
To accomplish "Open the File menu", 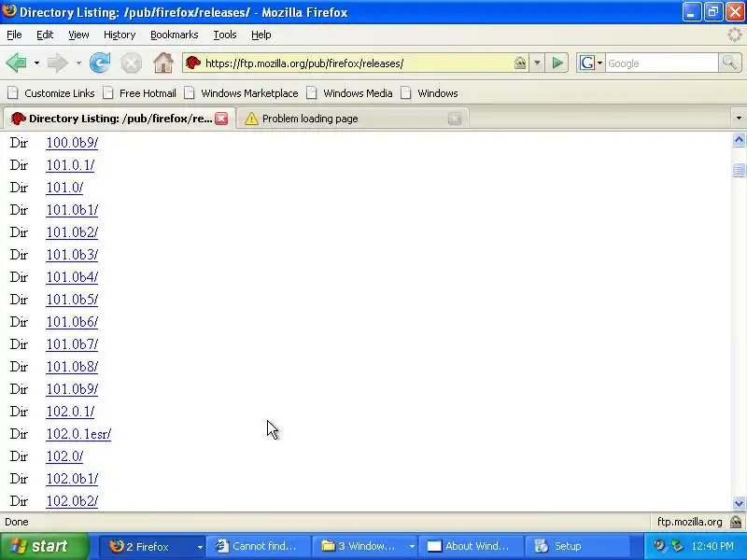I will (x=14, y=35).
